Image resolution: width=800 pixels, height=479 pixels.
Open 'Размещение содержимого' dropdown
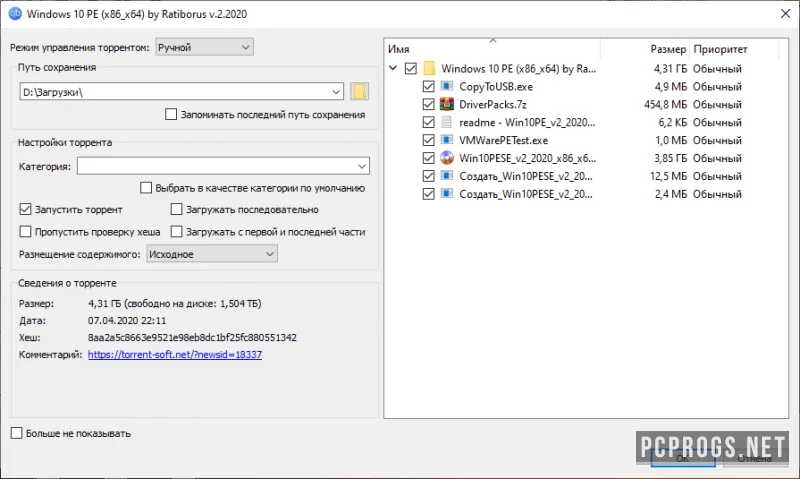click(x=212, y=254)
